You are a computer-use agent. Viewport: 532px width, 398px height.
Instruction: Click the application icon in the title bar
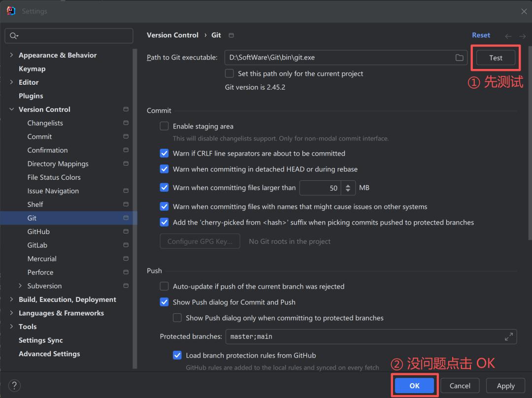(x=10, y=10)
